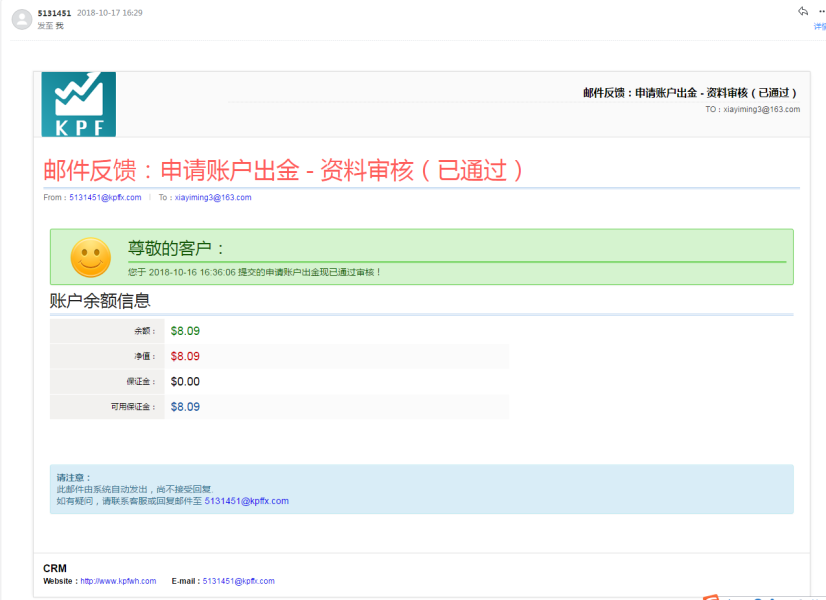Screen dimensions: 826x600
Task: Click the TO: xiayiming3@163.com header text
Action: click(752, 110)
